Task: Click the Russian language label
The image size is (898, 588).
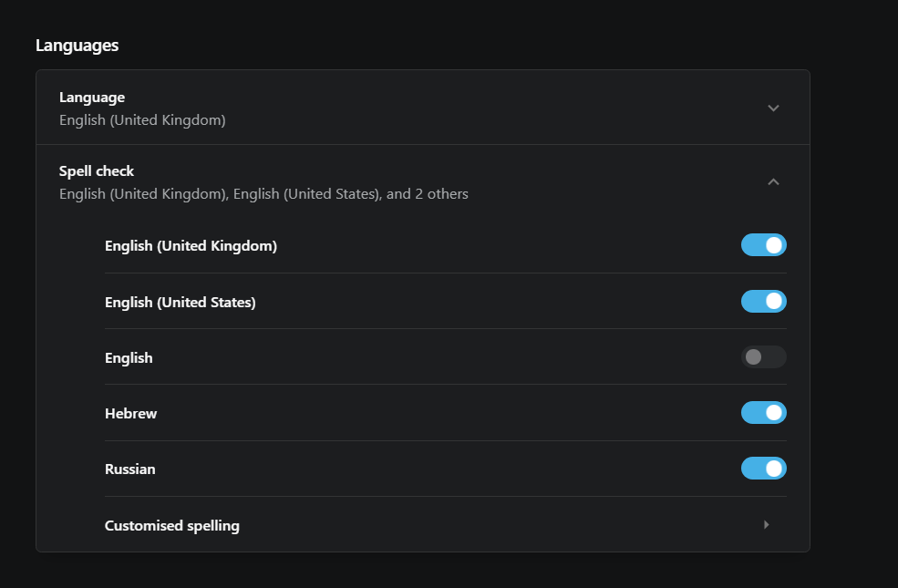Action: [130, 469]
